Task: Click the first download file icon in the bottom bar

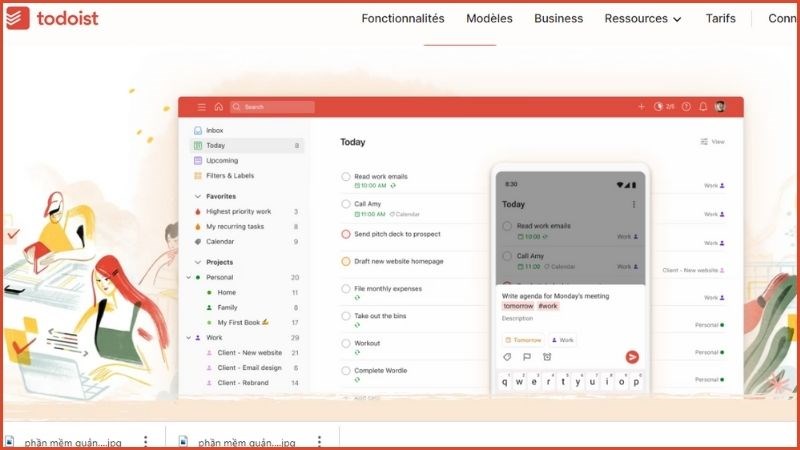Action: pyautogui.click(x=10, y=441)
